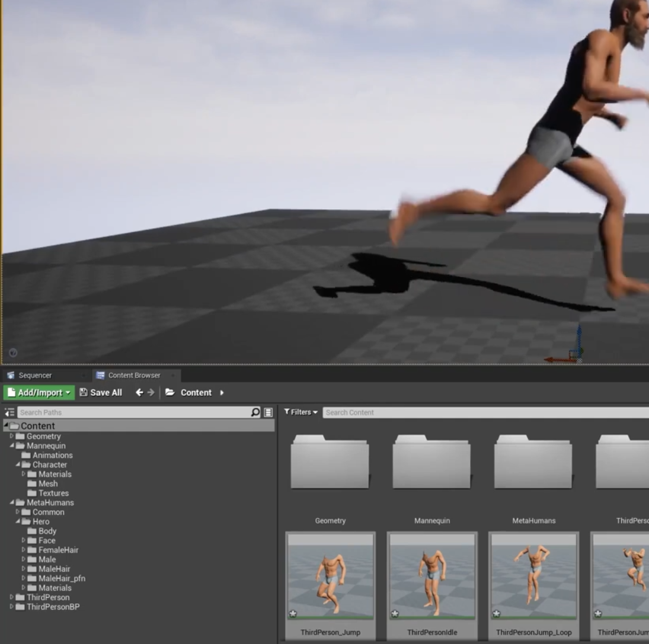Click the Search Content field
649x644 pixels.
coord(485,412)
